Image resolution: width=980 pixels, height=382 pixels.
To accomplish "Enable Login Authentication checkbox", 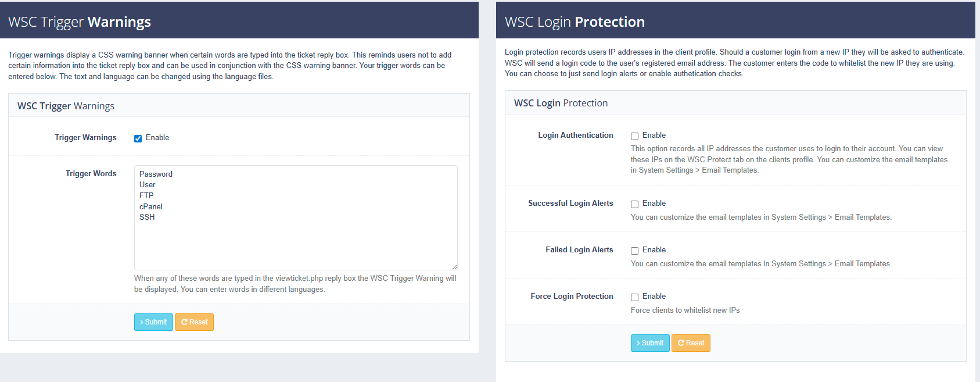I will (634, 136).
